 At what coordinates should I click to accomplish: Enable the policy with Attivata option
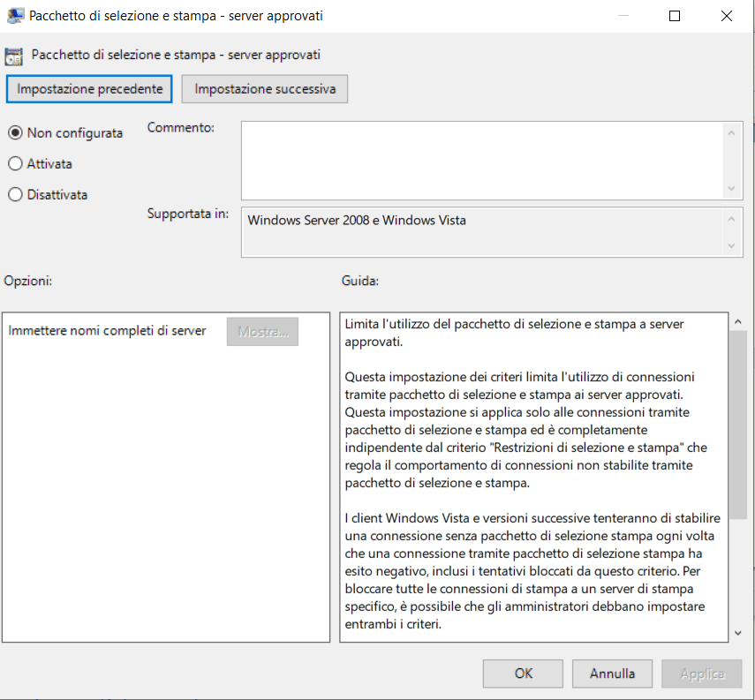[x=15, y=164]
